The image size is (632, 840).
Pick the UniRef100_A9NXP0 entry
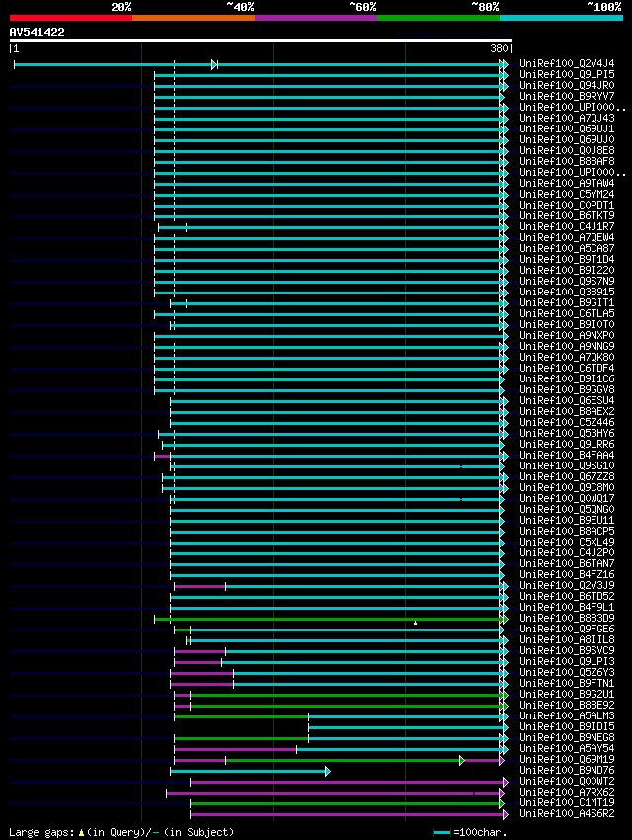(567, 335)
